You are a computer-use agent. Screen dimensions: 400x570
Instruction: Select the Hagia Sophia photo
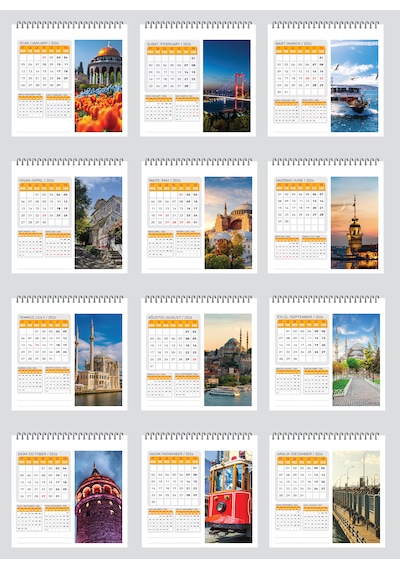(228, 223)
